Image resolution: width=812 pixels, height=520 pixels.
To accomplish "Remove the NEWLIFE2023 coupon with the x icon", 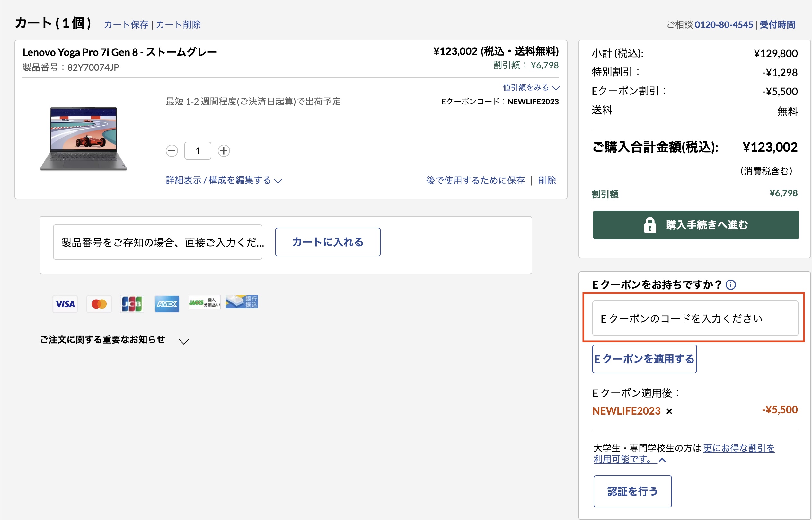I will (x=669, y=411).
